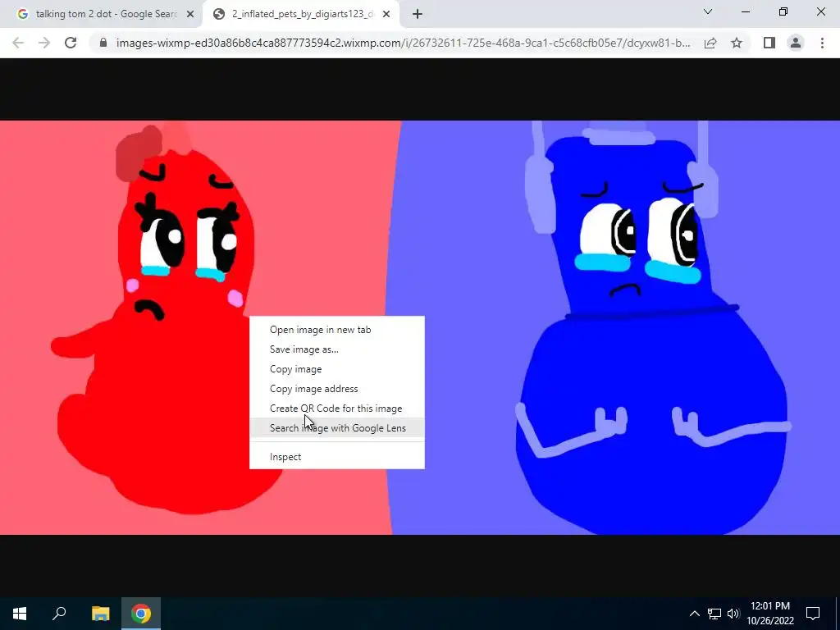Restore down the Chrome window

pyautogui.click(x=783, y=11)
